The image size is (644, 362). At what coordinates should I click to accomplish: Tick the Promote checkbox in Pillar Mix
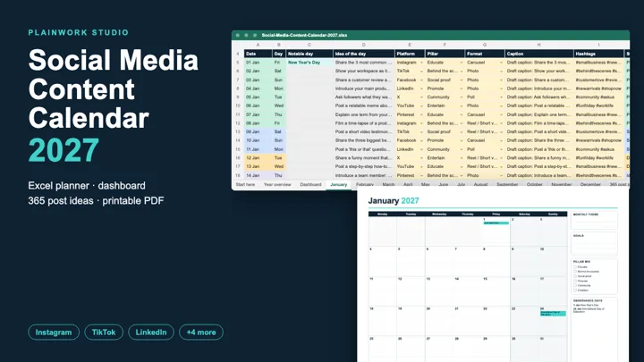pyautogui.click(x=575, y=281)
